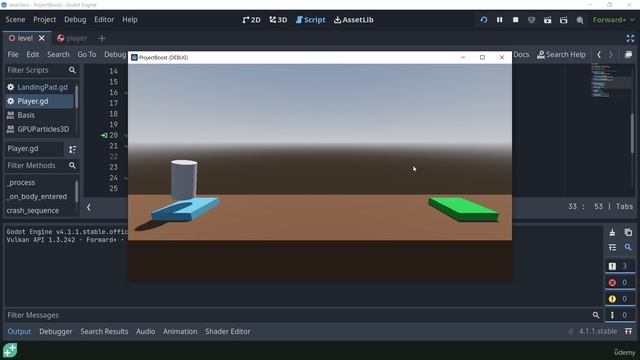Image resolution: width=640 pixels, height=360 pixels.
Task: Open the Project menu
Action: pos(44,20)
